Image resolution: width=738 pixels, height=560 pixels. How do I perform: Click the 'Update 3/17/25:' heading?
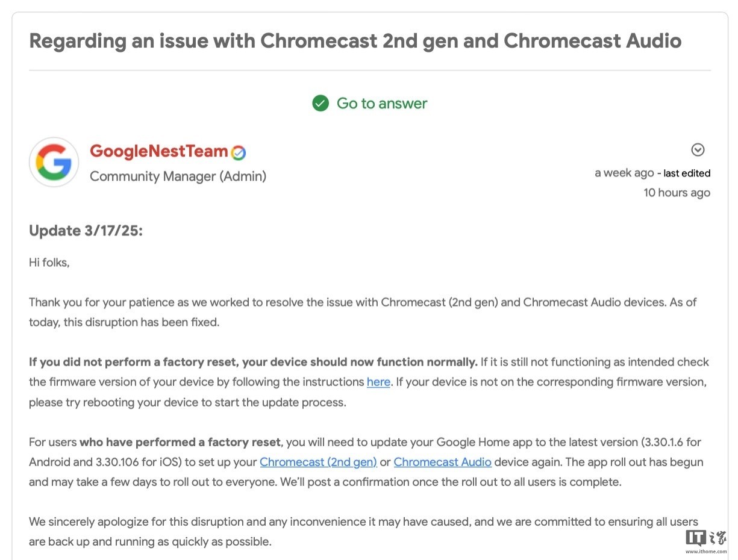click(86, 231)
